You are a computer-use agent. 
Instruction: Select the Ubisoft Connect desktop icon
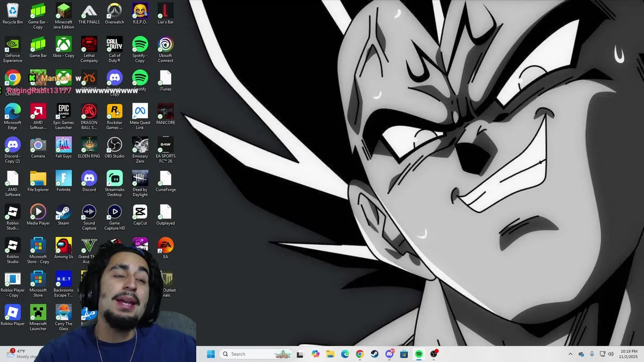point(166,50)
